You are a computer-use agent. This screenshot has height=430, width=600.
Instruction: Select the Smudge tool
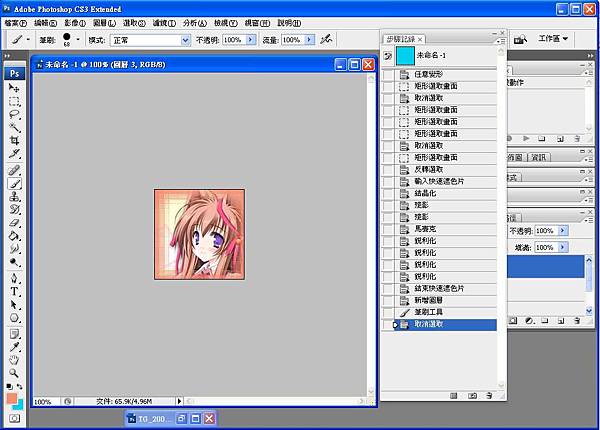click(x=14, y=249)
